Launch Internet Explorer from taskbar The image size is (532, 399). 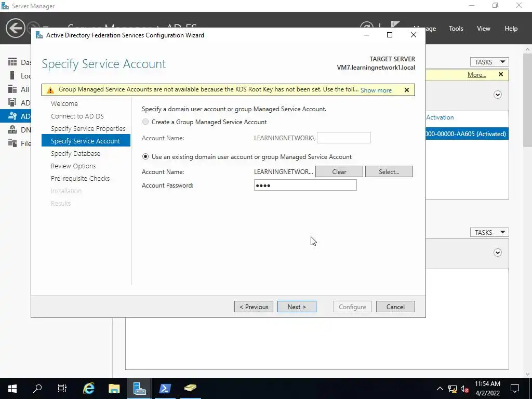tap(88, 388)
